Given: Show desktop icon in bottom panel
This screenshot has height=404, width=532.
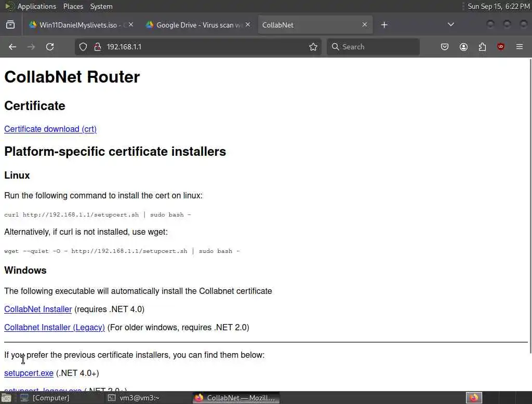Looking at the screenshot, I should coord(6,398).
